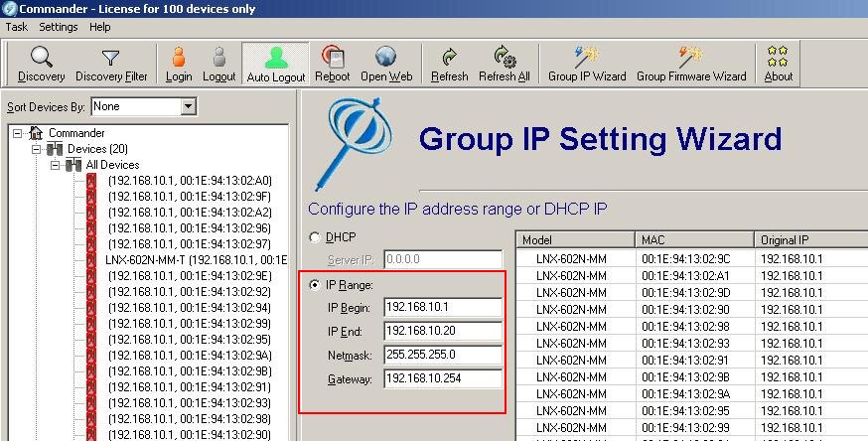Click the device icon beside 00:1E:94:13:02:A0

tap(91, 181)
